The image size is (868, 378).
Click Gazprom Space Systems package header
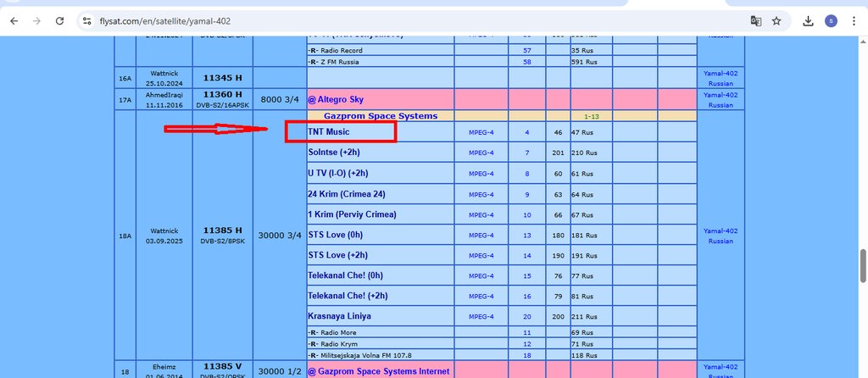(380, 115)
